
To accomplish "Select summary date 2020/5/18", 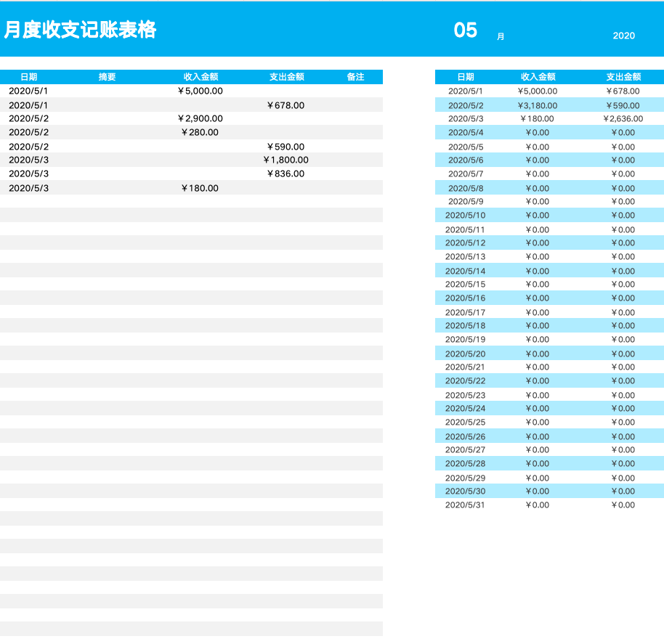I will click(466, 326).
